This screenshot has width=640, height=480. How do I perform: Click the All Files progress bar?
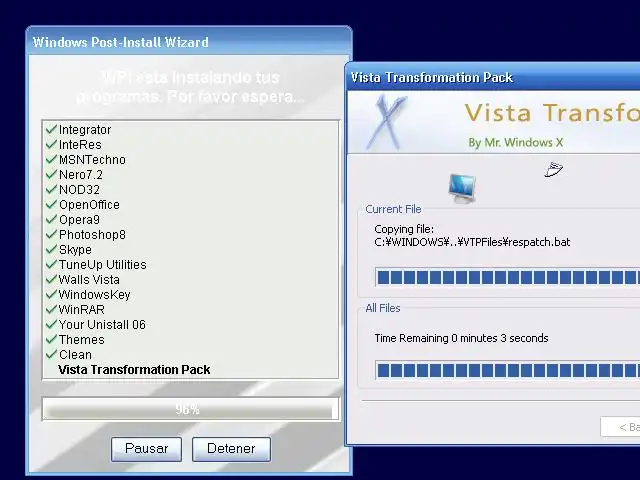507,370
